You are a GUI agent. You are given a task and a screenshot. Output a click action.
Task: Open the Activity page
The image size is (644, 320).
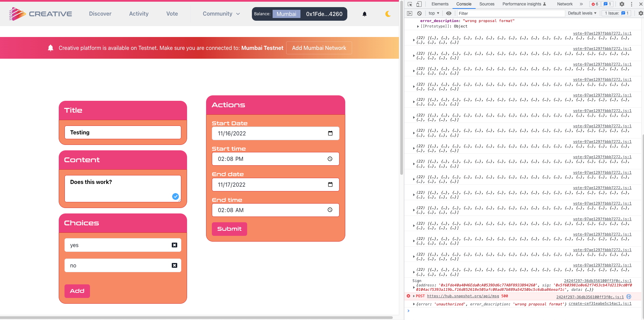[x=139, y=14]
